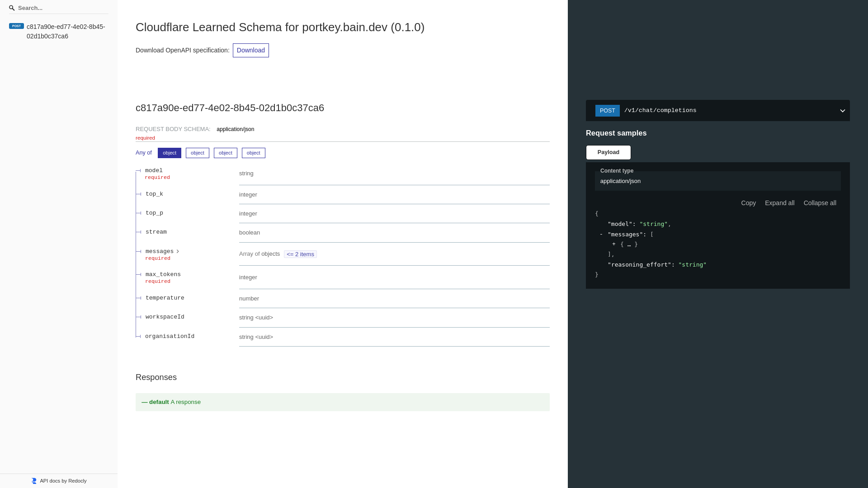Collapse all JSON sample nodes
The height and width of the screenshot is (488, 868).
click(x=820, y=203)
